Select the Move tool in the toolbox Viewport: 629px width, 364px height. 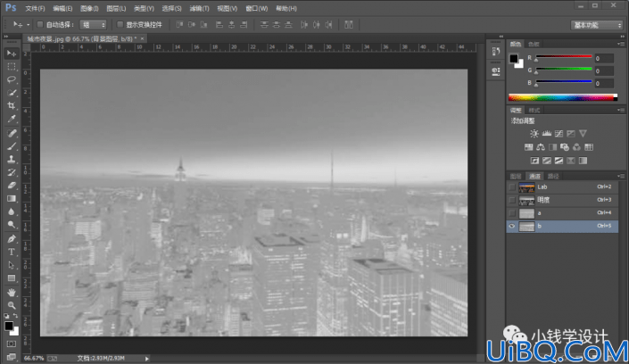coord(12,54)
